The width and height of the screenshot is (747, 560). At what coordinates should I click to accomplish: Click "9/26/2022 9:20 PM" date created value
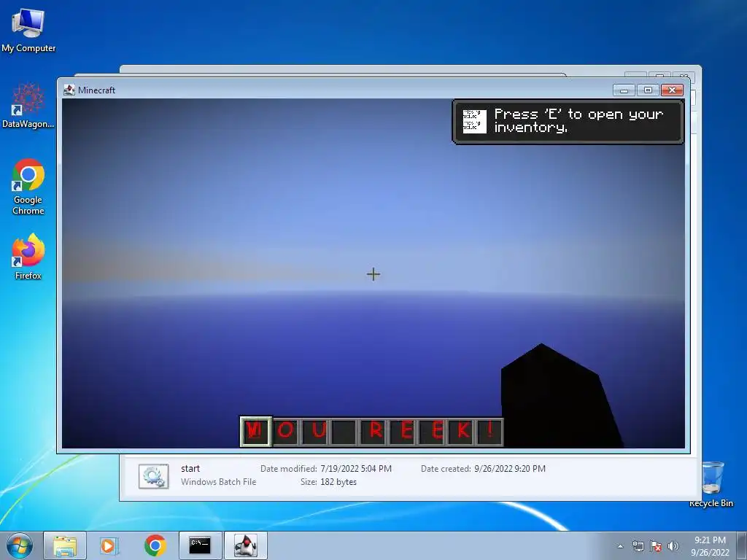coord(510,469)
